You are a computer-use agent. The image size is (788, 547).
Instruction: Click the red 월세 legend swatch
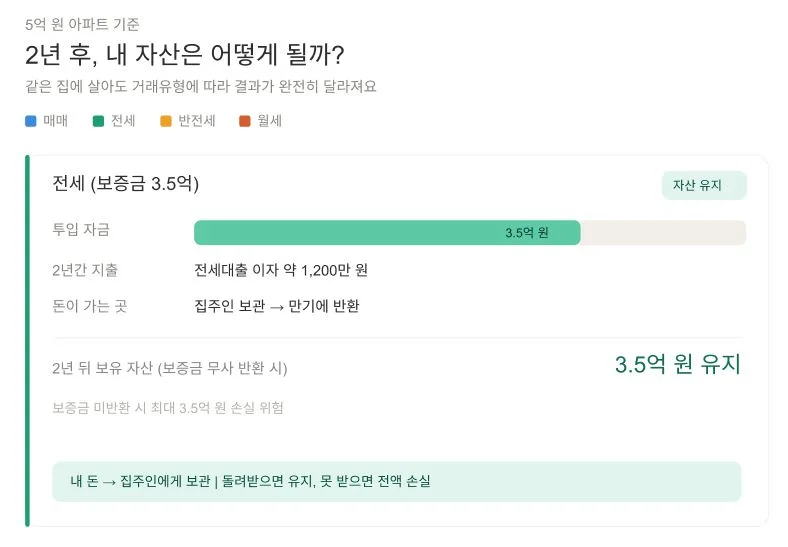[244, 122]
